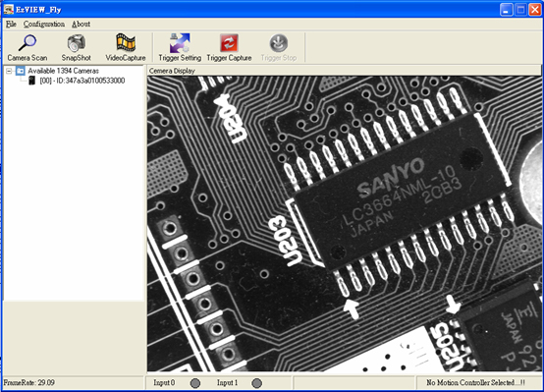
Task: Click the No Motion Controller Selected status text
Action: coord(475,382)
